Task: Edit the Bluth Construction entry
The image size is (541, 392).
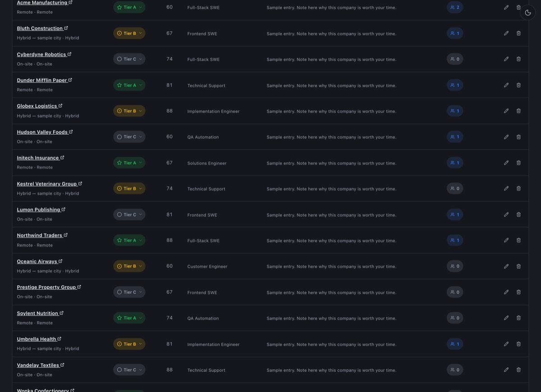Action: [x=506, y=33]
